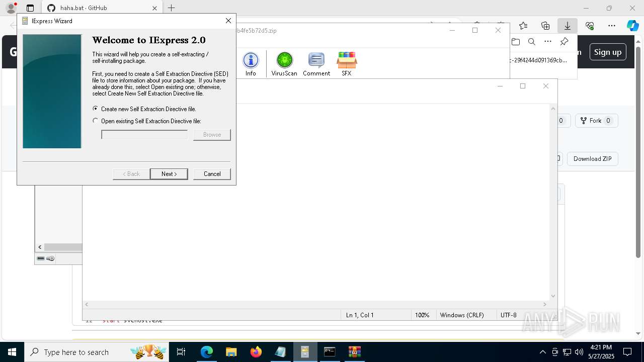Close the IExpress Wizard dialog
Image resolution: width=644 pixels, height=362 pixels.
tap(228, 21)
